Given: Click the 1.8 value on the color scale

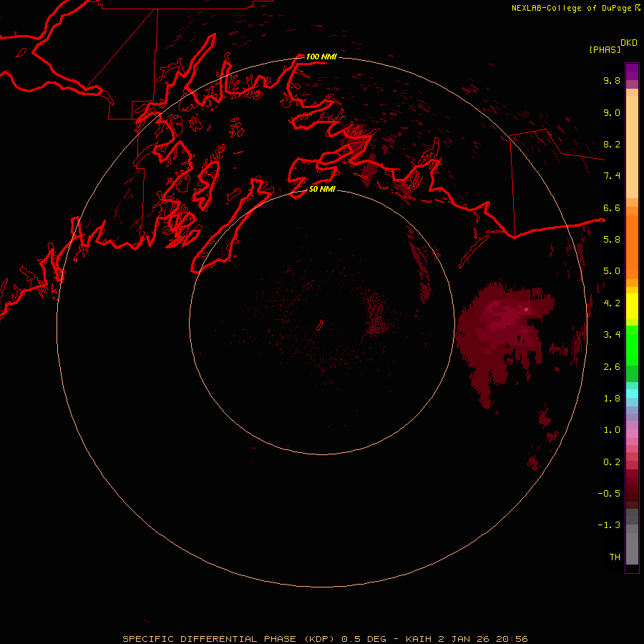Looking at the screenshot, I should click(x=612, y=399).
